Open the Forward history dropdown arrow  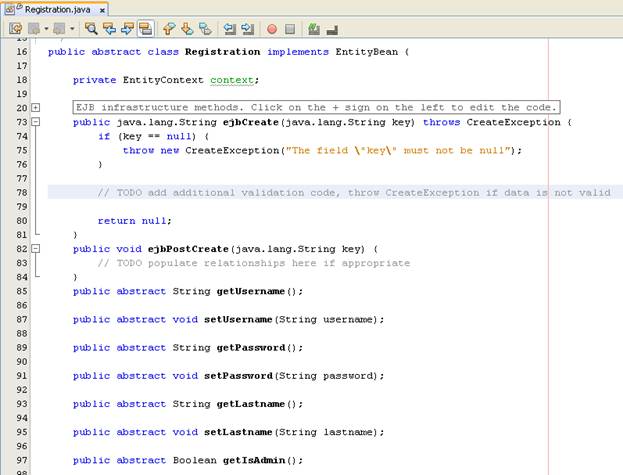(72, 29)
